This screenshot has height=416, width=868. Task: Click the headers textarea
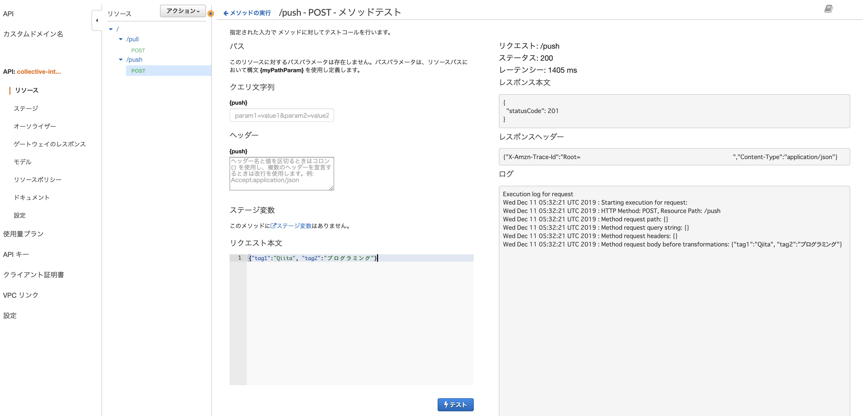tap(282, 174)
